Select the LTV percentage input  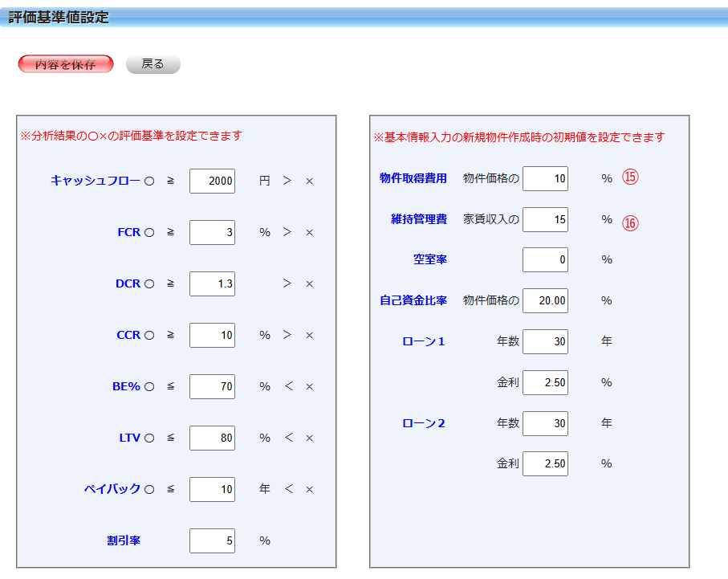coord(212,438)
